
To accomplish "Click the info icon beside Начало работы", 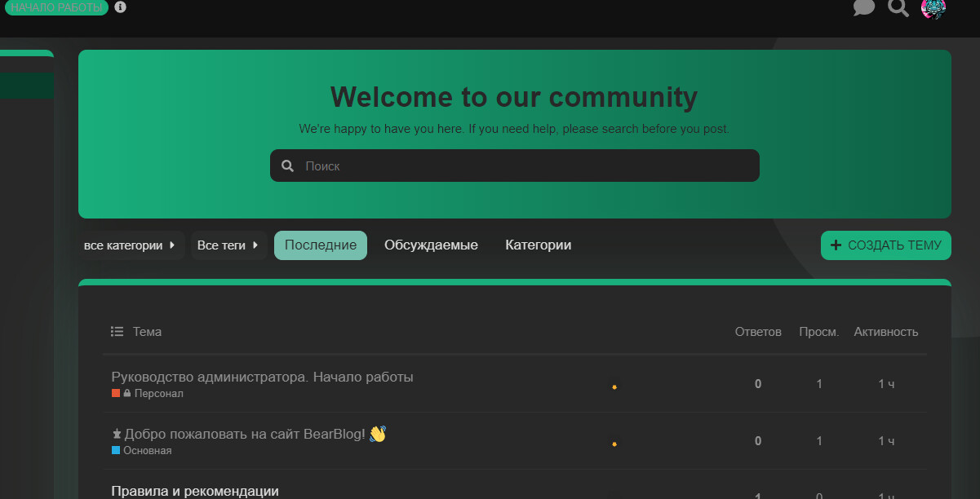I will point(121,7).
